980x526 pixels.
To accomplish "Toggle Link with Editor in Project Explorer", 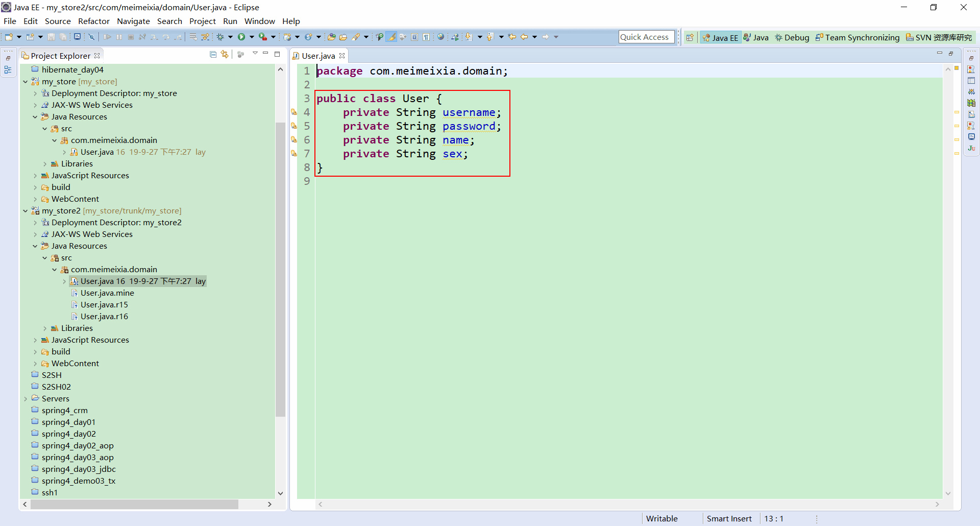I will point(225,55).
